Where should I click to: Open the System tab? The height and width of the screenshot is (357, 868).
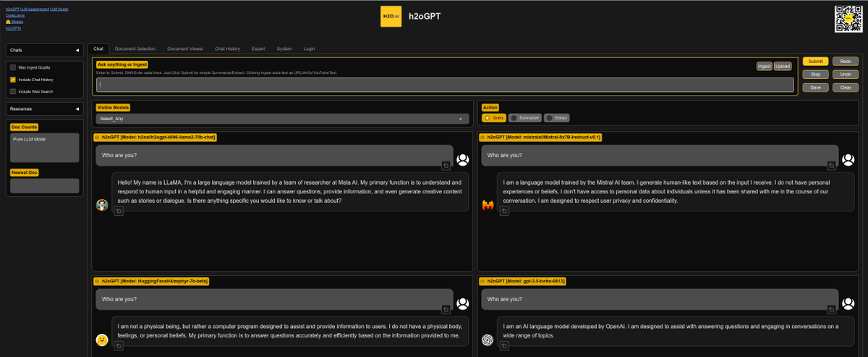pyautogui.click(x=284, y=49)
